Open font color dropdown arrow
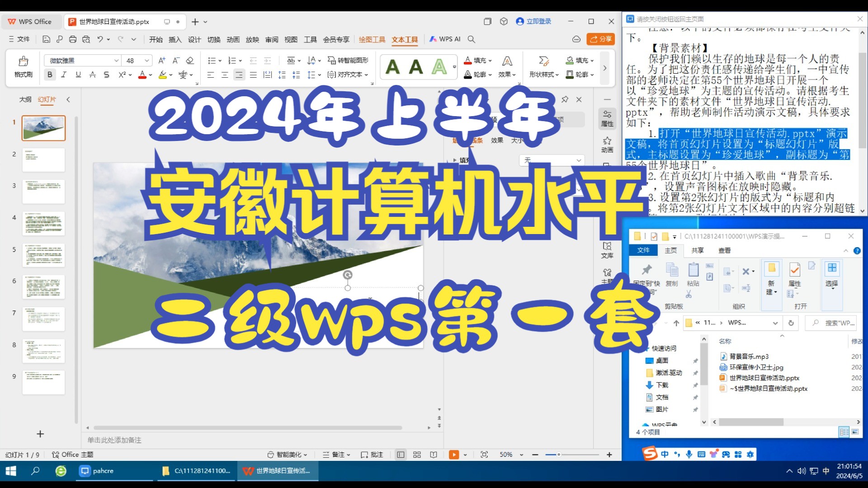This screenshot has height=488, width=868. [151, 75]
